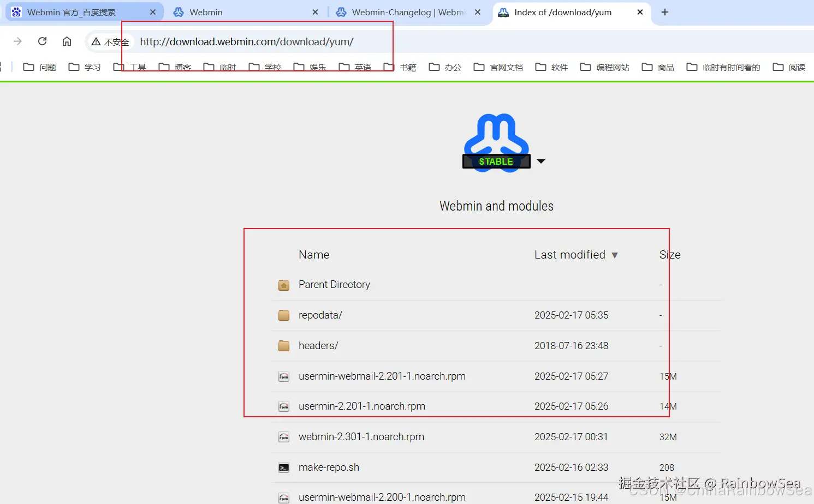Open the 娱乐 bookmark folder
Viewport: 814px width, 504px height.
coord(310,67)
